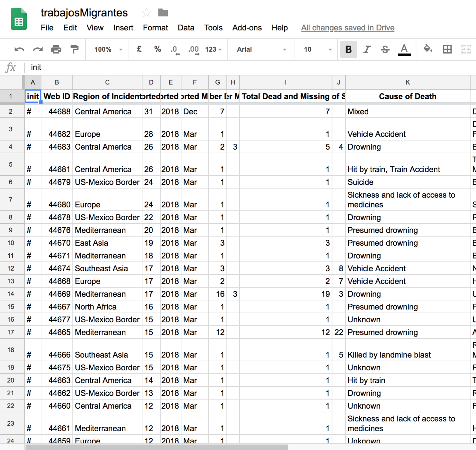Screen dimensions: 476x450
Task: Select the East Asia region cell
Action: [x=107, y=243]
